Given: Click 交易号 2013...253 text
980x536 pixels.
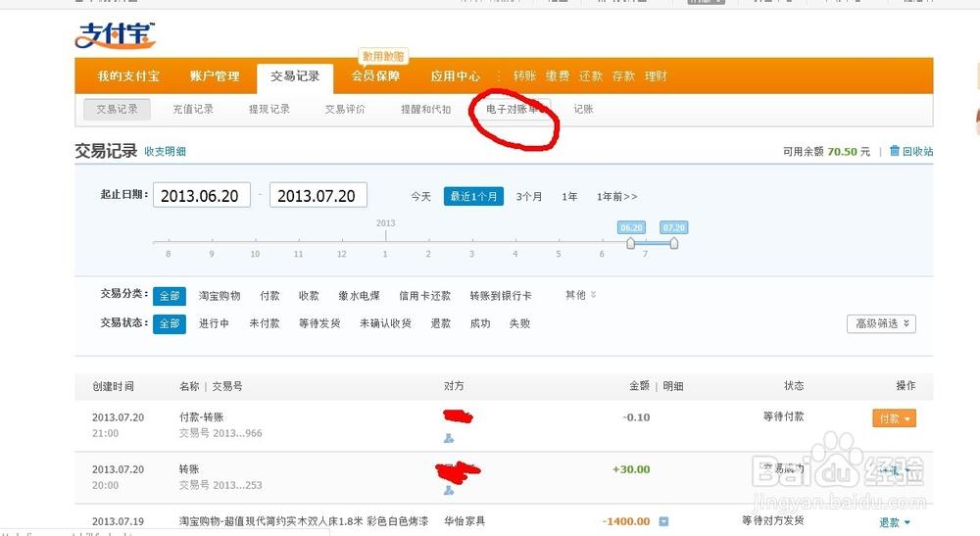Looking at the screenshot, I should click(x=220, y=485).
